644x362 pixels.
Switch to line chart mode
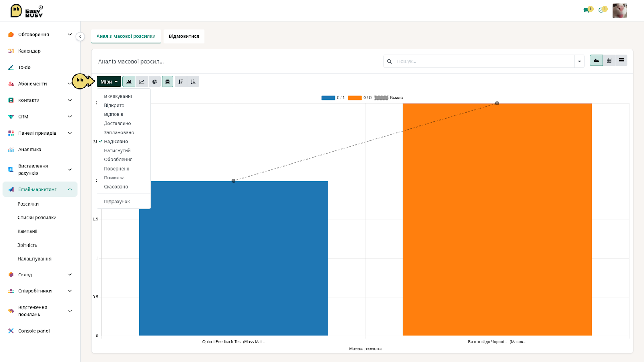click(142, 82)
